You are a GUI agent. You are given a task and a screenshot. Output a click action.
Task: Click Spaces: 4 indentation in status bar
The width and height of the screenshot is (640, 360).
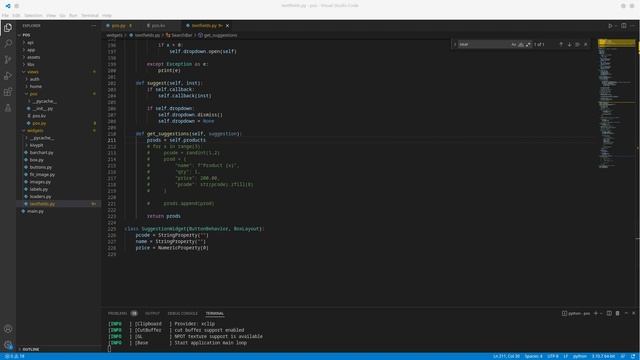click(533, 356)
